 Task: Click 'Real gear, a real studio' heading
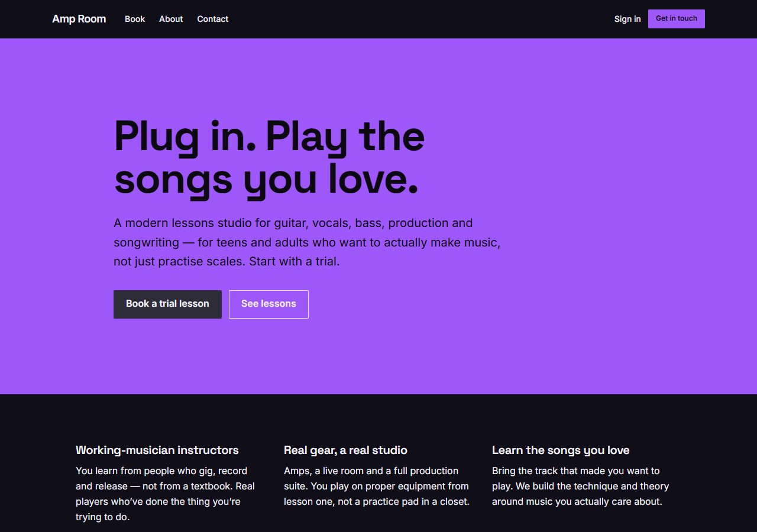[345, 450]
